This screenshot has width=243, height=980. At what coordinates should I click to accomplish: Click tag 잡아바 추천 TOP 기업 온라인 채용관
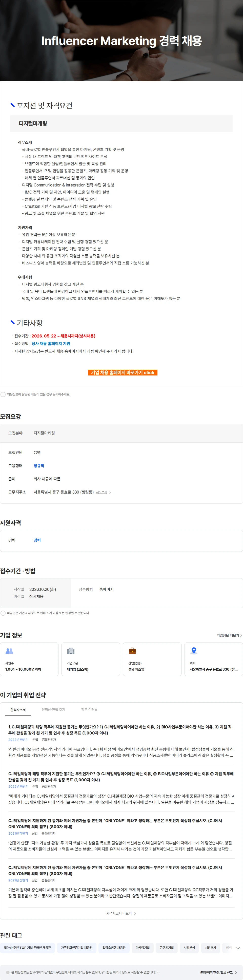[27, 948]
